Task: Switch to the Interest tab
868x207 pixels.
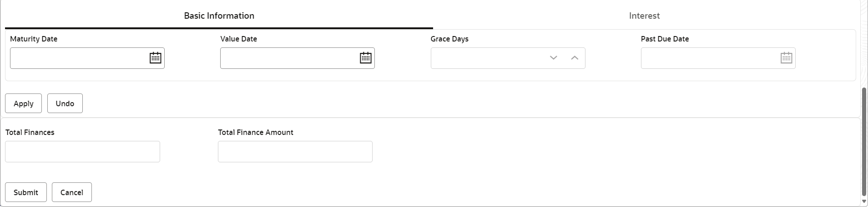Action: pos(644,16)
